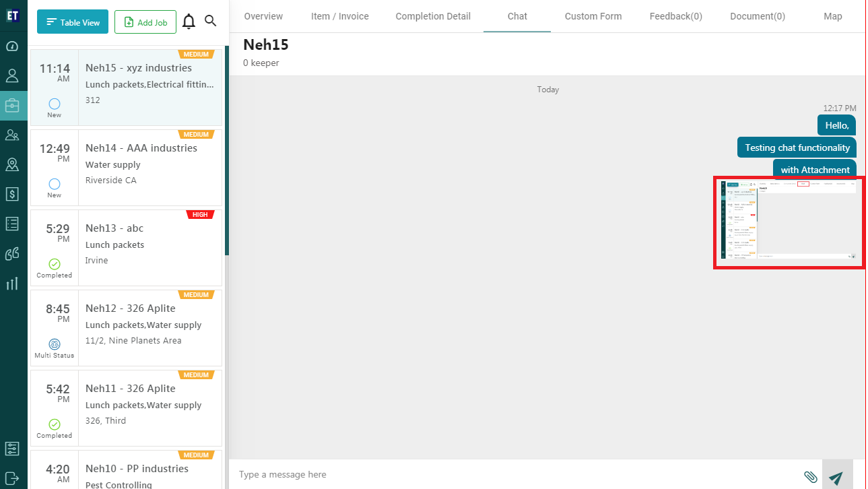
Task: Click the Completed check icon of Neh13
Action: point(55,264)
